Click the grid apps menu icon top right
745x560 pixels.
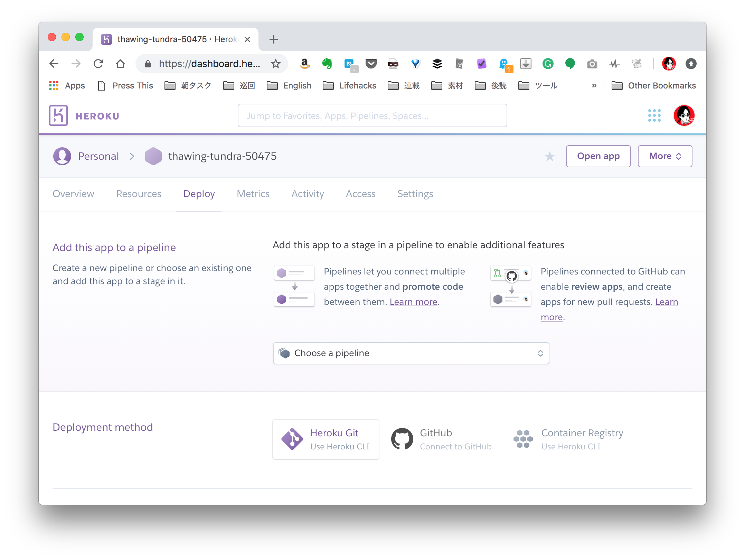point(654,116)
